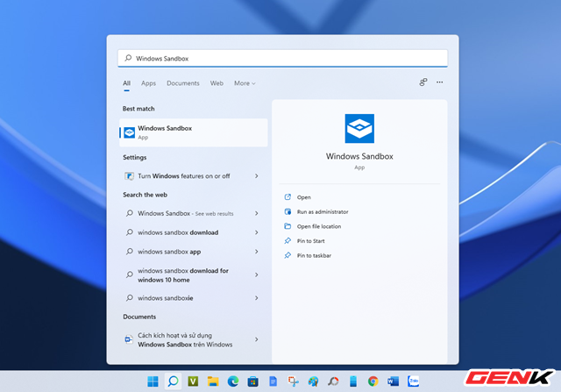This screenshot has width=561, height=392.
Task: Expand arrow for Turn Windows features result
Action: 257,175
